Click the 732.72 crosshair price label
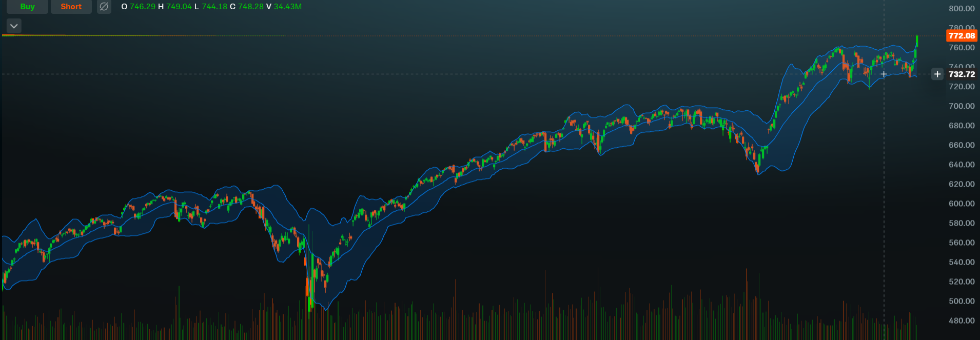Image resolution: width=980 pixels, height=340 pixels. (x=962, y=74)
